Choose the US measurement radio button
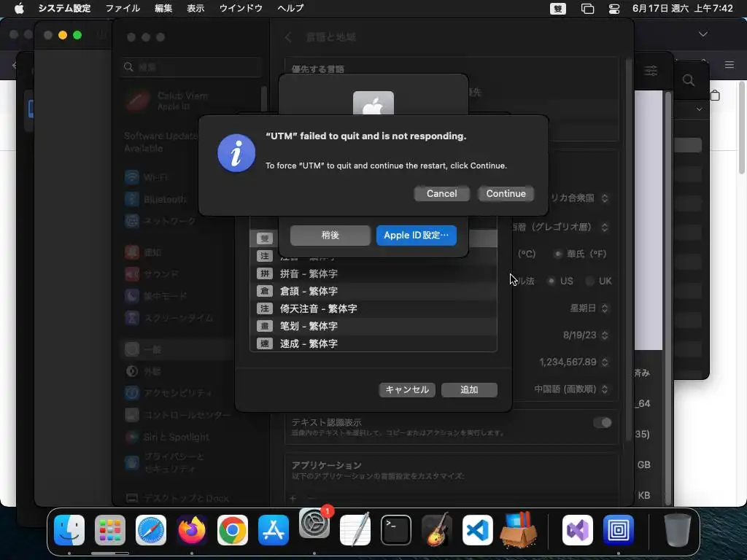747x560 pixels. coord(551,281)
